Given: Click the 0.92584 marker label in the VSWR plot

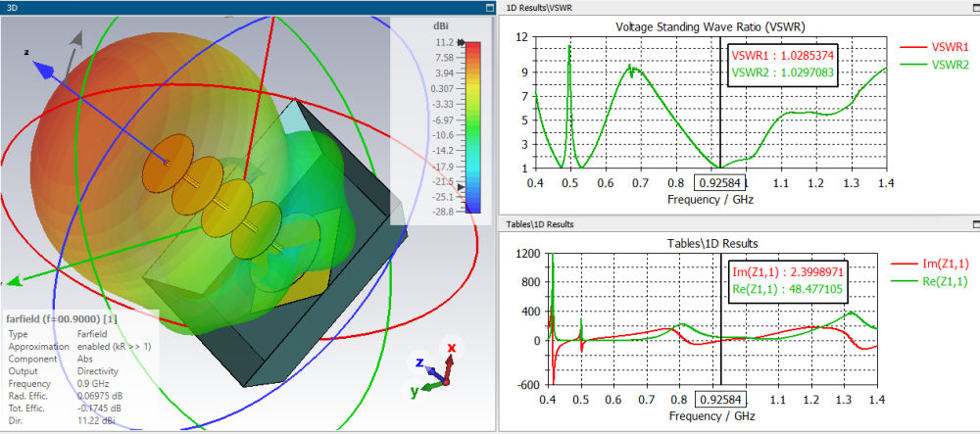Looking at the screenshot, I should tap(718, 185).
